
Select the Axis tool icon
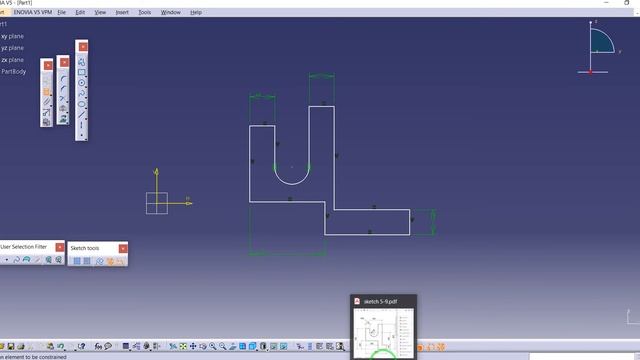(x=82, y=124)
